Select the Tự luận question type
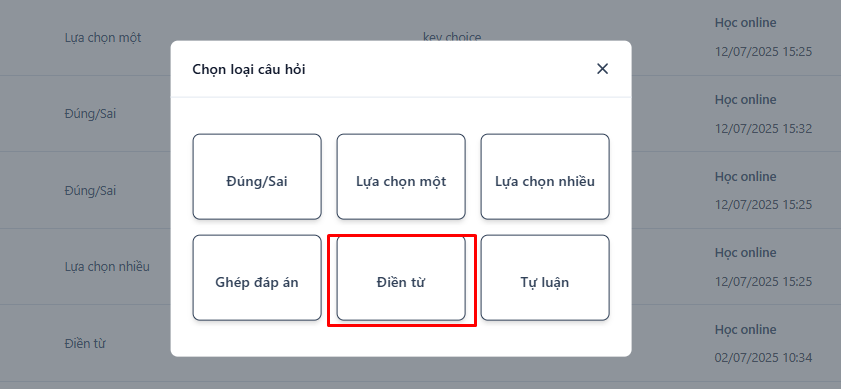This screenshot has height=389, width=841. point(545,278)
